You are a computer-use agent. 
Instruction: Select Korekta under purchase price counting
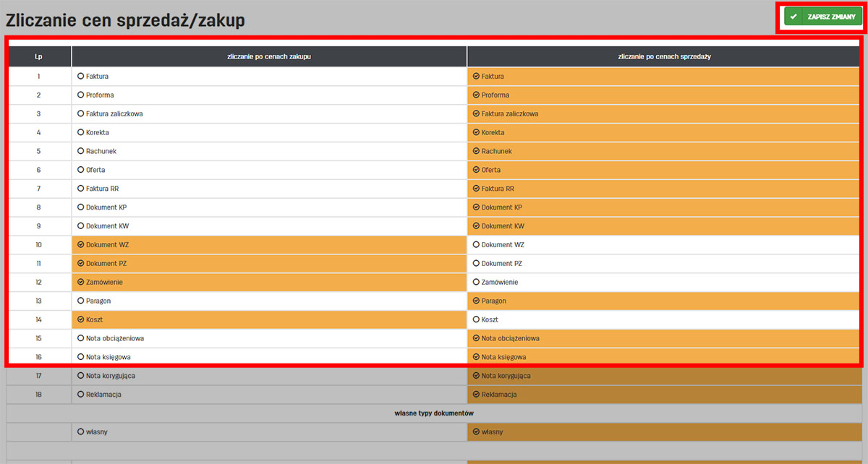[x=81, y=132]
